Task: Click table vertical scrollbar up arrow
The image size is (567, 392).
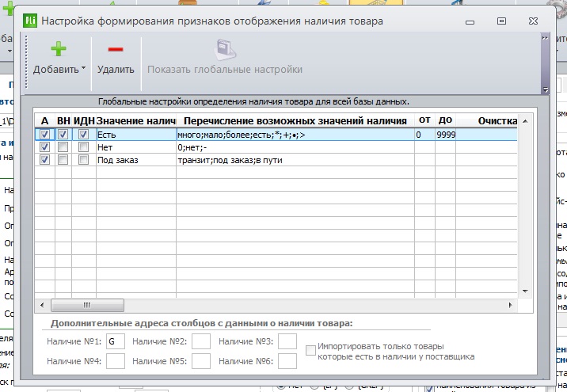Action: click(525, 121)
